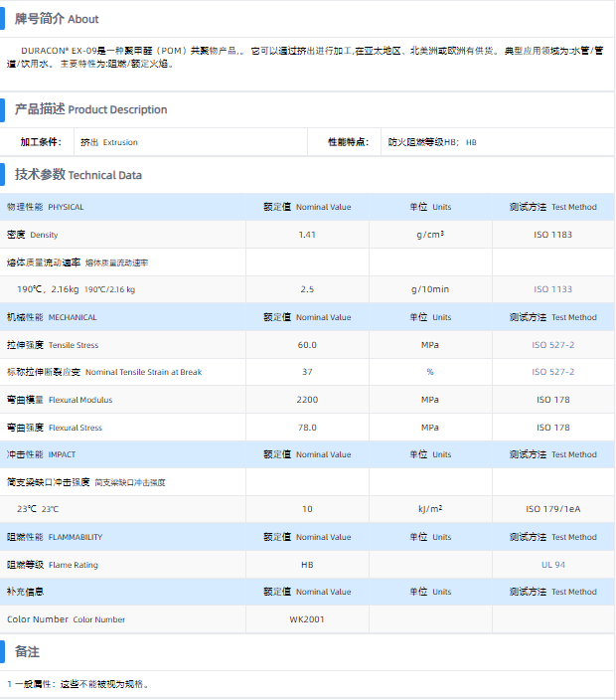Image resolution: width=616 pixels, height=700 pixels.
Task: Click the 机械性能 MECHANICAL table header
Action: pyautogui.click(x=52, y=317)
